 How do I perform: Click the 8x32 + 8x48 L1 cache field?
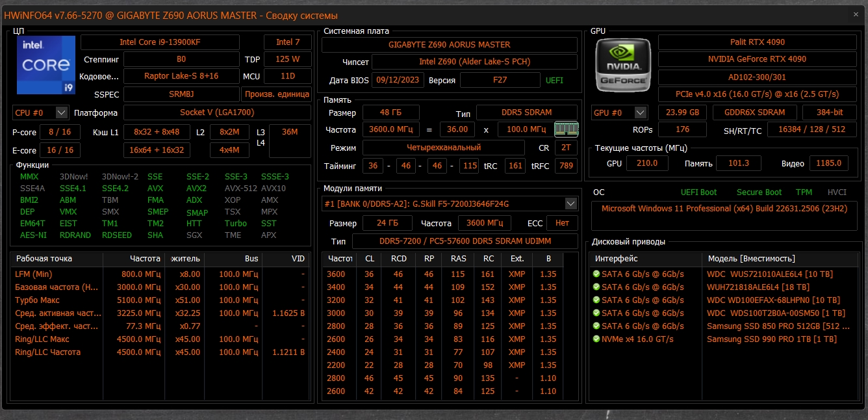pyautogui.click(x=157, y=132)
